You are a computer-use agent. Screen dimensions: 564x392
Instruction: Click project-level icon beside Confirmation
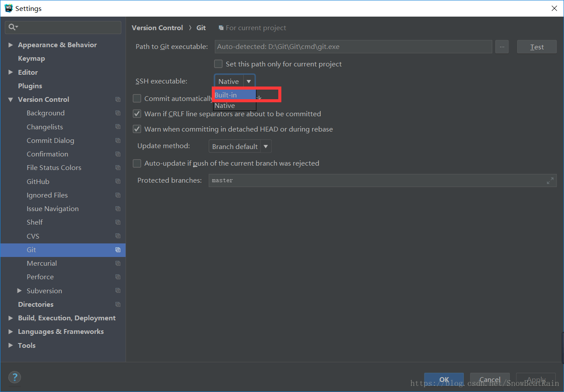[118, 154]
